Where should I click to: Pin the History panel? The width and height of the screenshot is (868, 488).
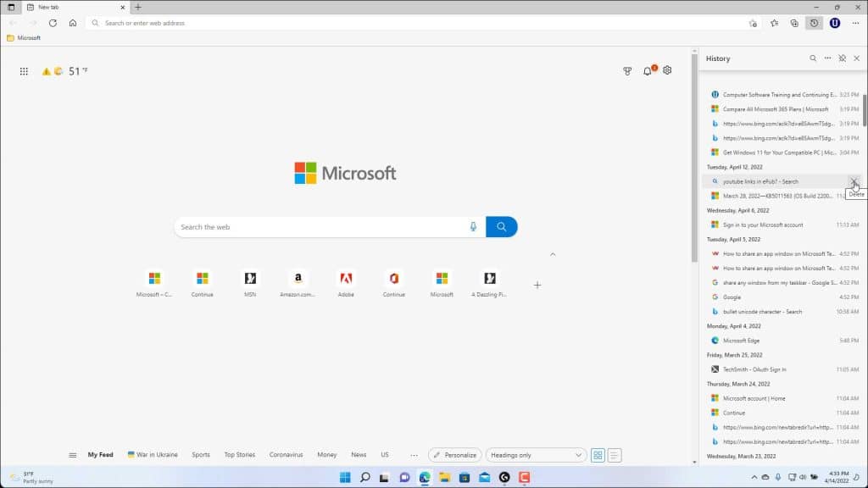click(842, 58)
